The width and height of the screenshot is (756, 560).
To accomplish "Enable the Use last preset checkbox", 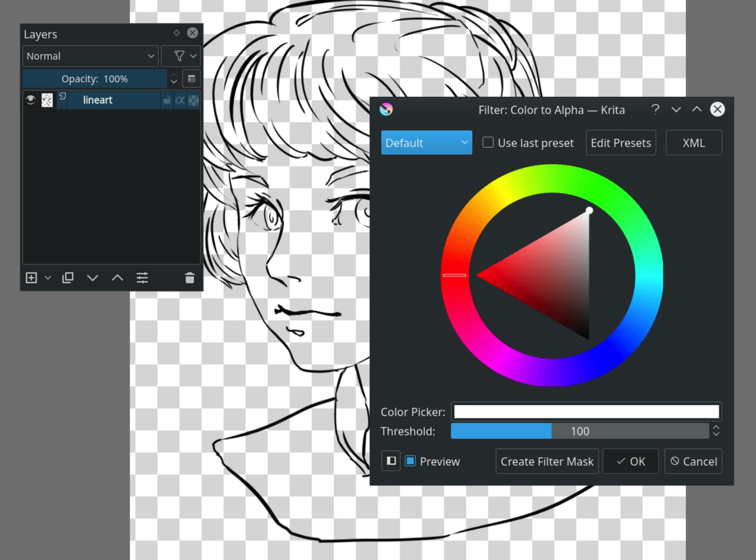I will pos(488,143).
